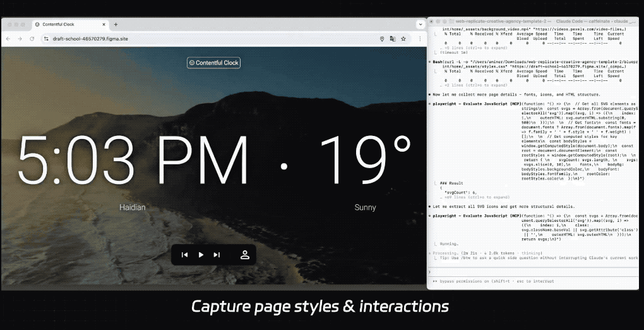This screenshot has width=644, height=330.
Task: Reload the page with the refresh icon
Action: [x=32, y=39]
